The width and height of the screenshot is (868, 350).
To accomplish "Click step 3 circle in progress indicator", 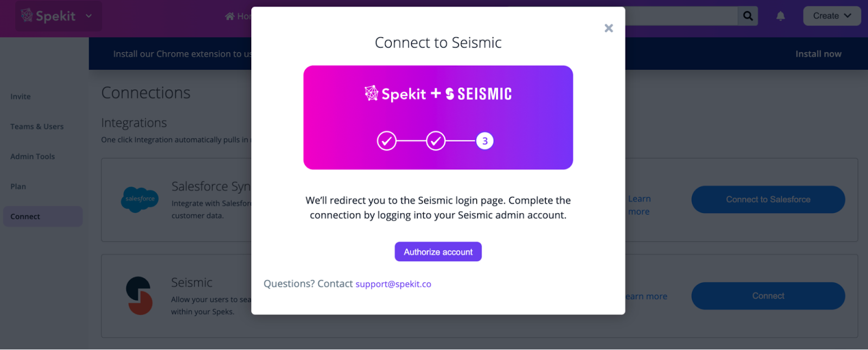I will (485, 141).
